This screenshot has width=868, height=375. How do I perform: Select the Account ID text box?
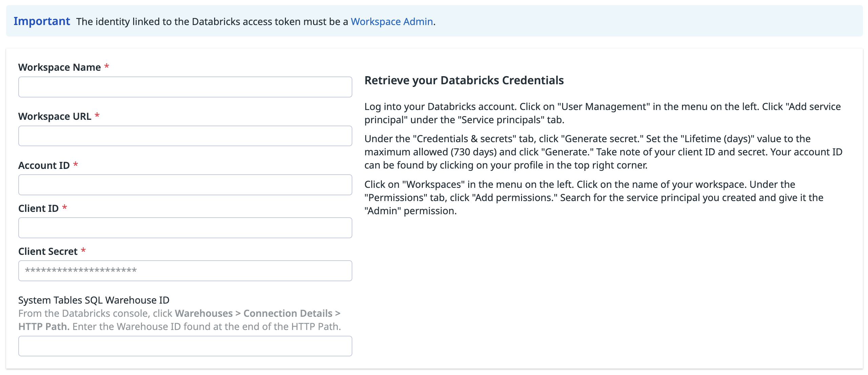185,185
